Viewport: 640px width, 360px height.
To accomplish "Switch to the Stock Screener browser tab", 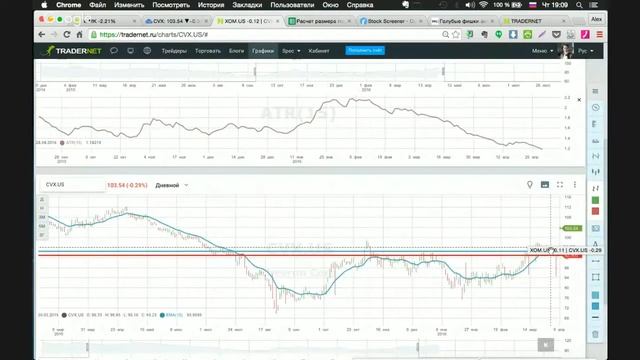I will click(391, 21).
